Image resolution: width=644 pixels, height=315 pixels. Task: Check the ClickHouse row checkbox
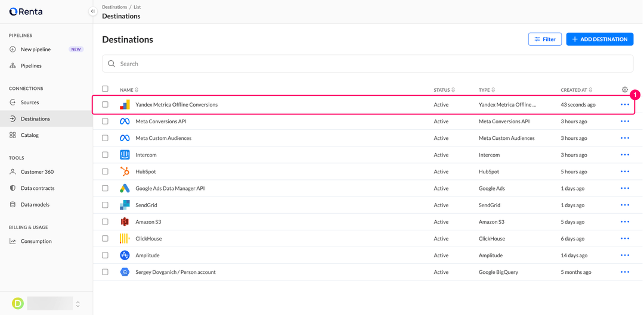[x=105, y=238]
